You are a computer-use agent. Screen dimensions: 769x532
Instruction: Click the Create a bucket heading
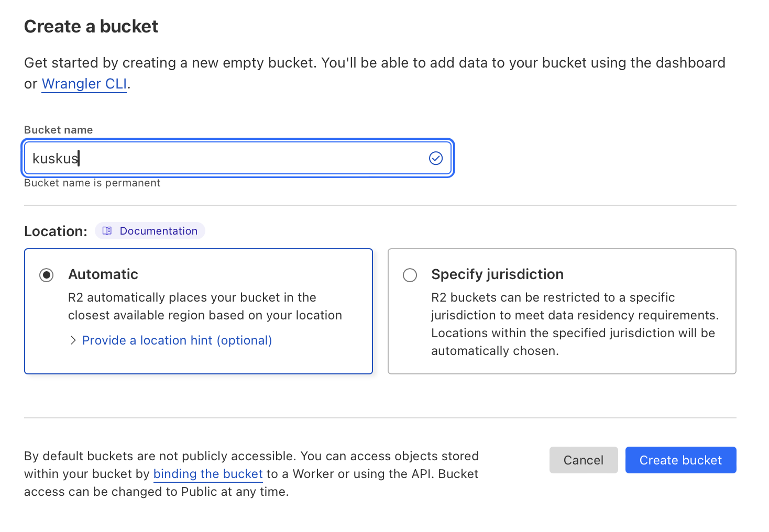pos(91,27)
